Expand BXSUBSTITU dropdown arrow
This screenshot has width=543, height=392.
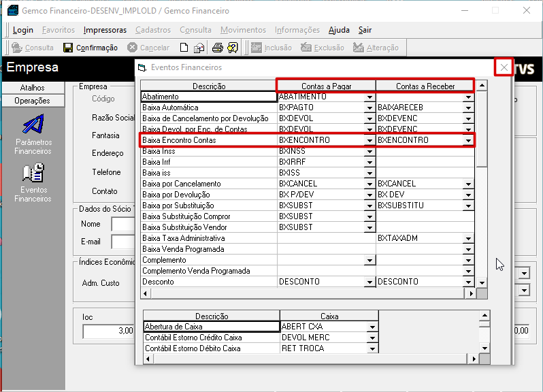469,206
